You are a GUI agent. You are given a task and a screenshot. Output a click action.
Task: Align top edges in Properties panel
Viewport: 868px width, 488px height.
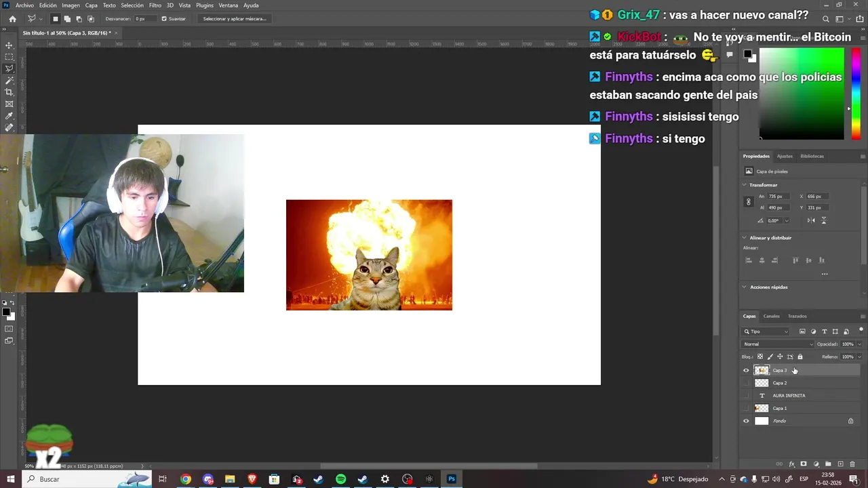tap(795, 260)
